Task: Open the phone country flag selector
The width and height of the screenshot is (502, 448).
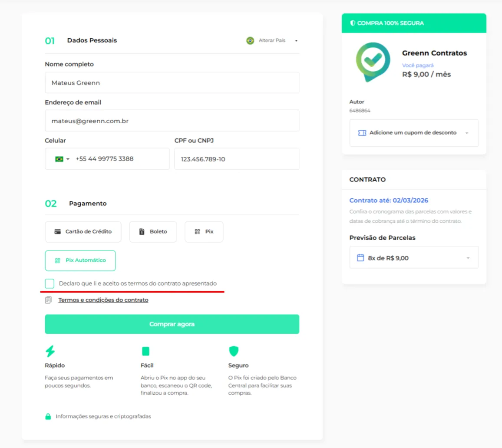Action: click(x=62, y=159)
